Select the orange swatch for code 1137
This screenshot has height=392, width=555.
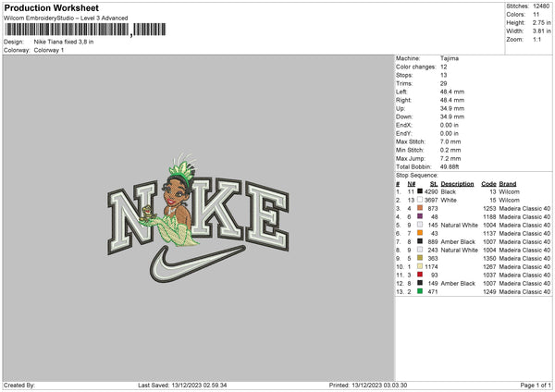pos(420,233)
